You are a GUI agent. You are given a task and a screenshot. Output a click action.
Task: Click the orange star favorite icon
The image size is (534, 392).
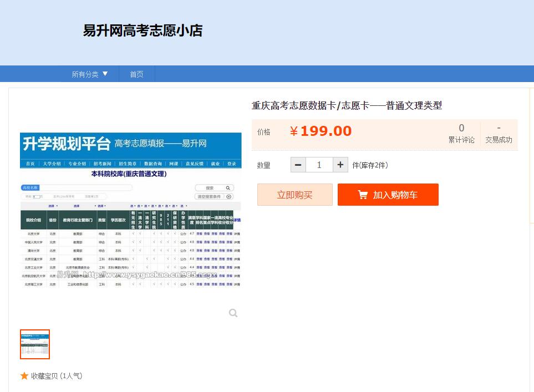pyautogui.click(x=24, y=376)
